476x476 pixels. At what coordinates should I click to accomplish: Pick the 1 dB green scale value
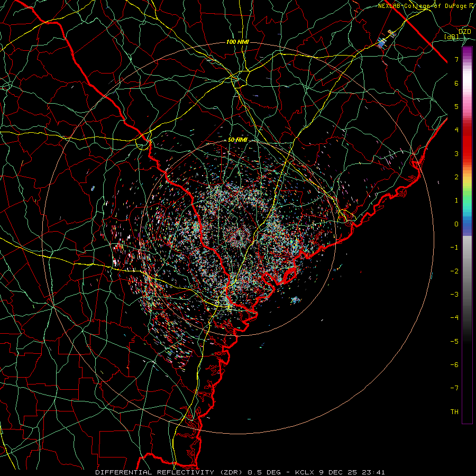click(x=456, y=200)
